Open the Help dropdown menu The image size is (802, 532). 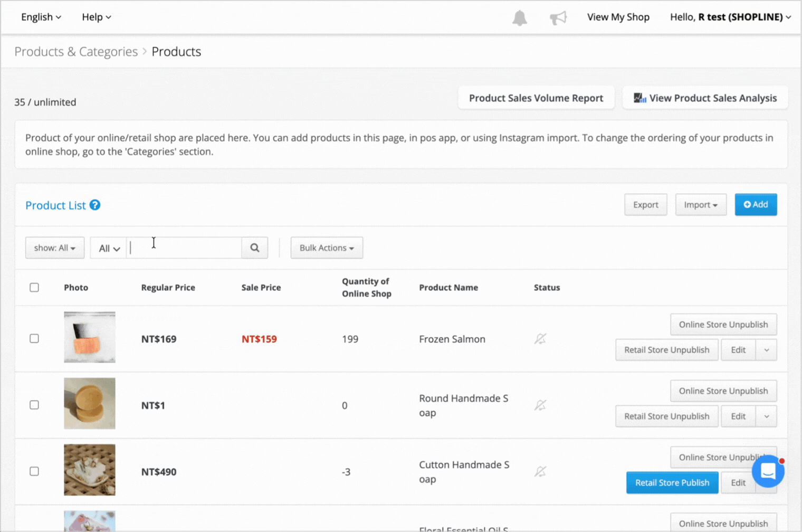pyautogui.click(x=97, y=17)
